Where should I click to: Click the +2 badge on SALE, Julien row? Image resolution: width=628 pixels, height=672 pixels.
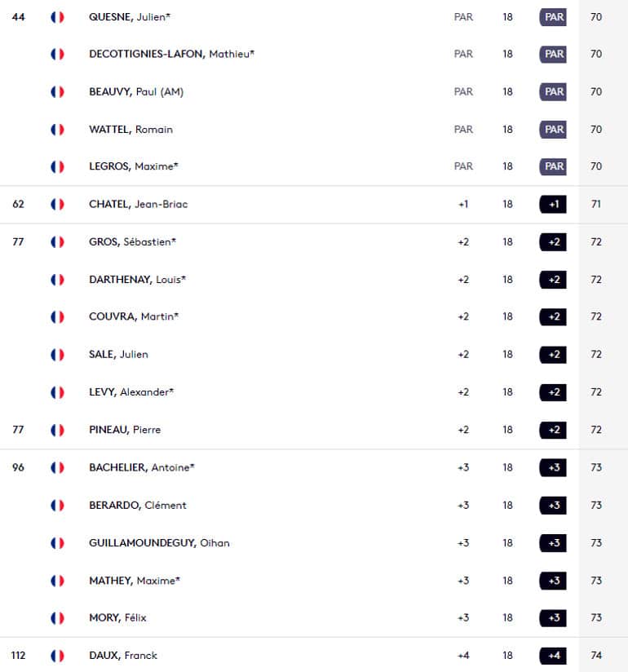(552, 355)
